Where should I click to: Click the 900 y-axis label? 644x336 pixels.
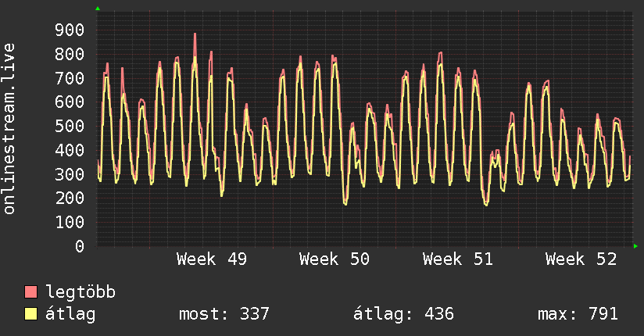tap(70, 30)
